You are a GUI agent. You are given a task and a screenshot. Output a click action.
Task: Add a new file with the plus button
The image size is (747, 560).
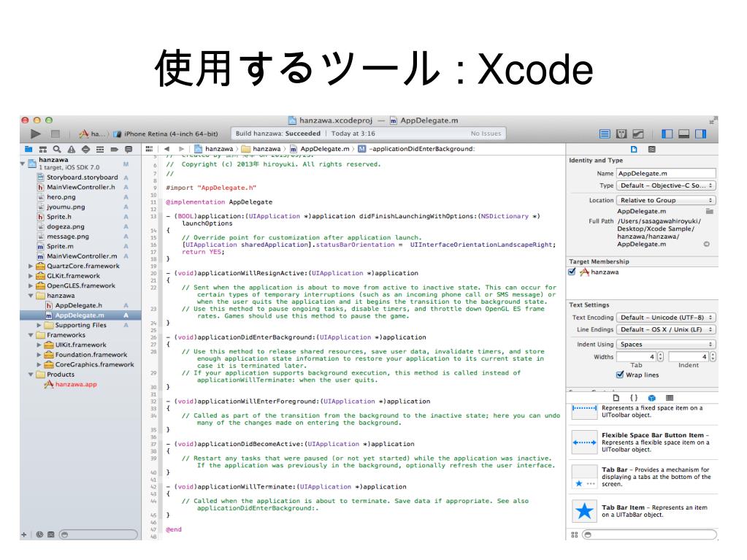click(24, 534)
